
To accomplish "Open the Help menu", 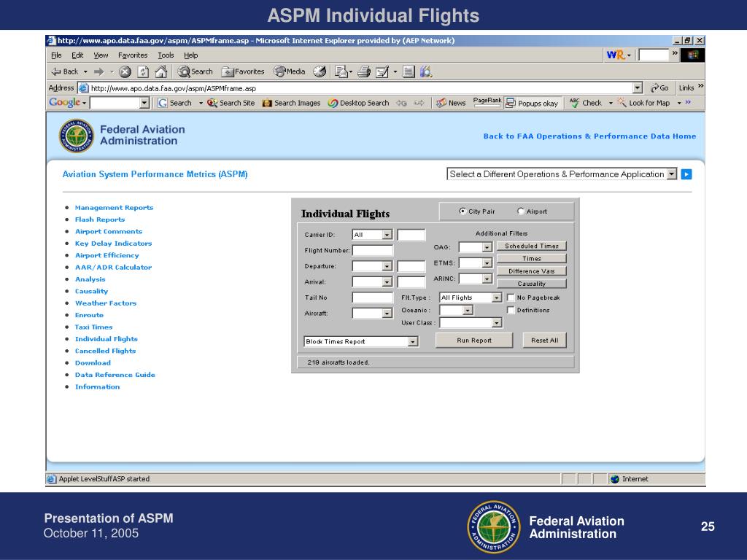I will click(190, 55).
